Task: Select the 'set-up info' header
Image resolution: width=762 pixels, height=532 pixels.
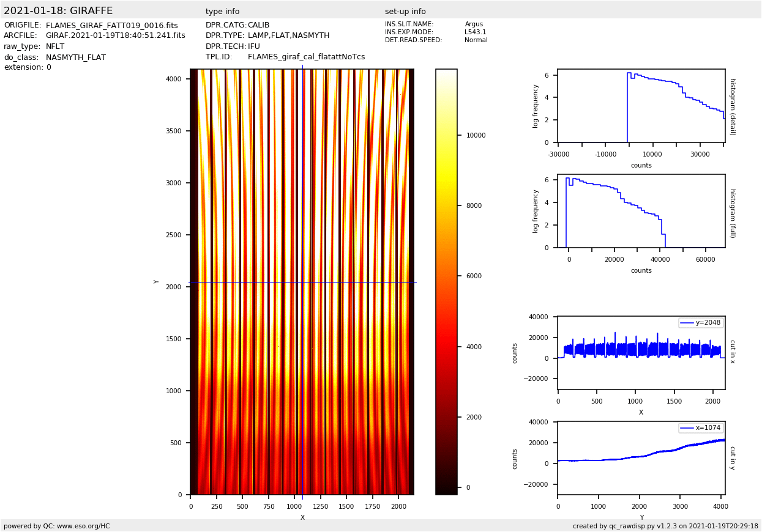Action: 405,12
